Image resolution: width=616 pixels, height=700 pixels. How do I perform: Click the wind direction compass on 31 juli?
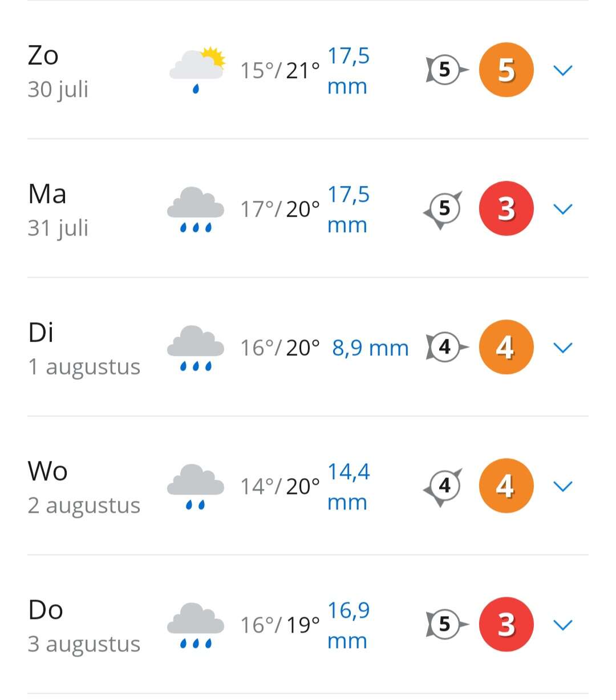pyautogui.click(x=443, y=209)
